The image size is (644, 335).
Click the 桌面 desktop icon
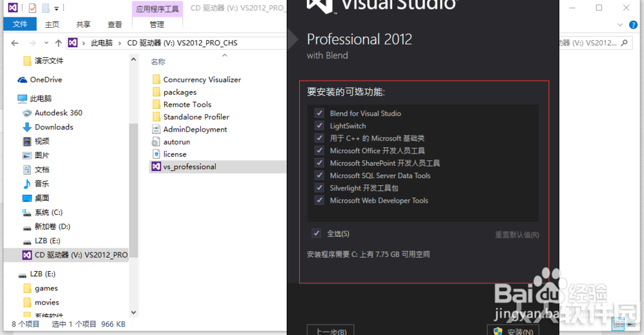pos(27,198)
